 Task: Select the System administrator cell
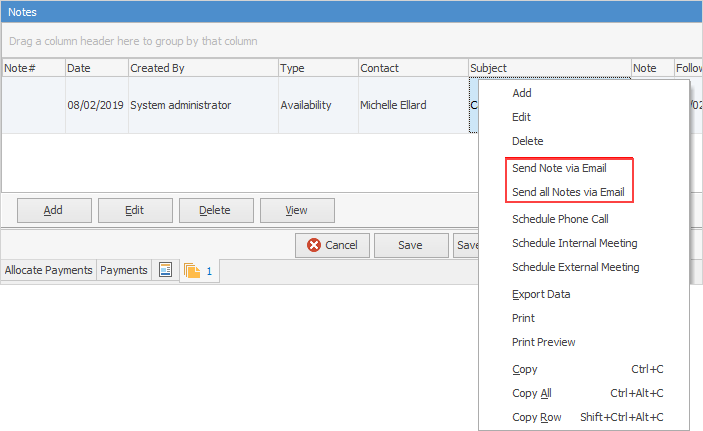(203, 105)
